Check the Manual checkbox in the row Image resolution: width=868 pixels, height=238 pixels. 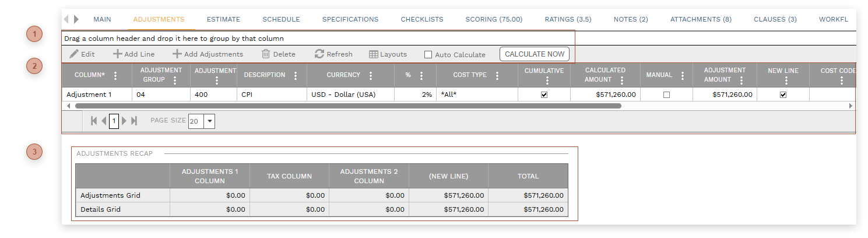[666, 94]
